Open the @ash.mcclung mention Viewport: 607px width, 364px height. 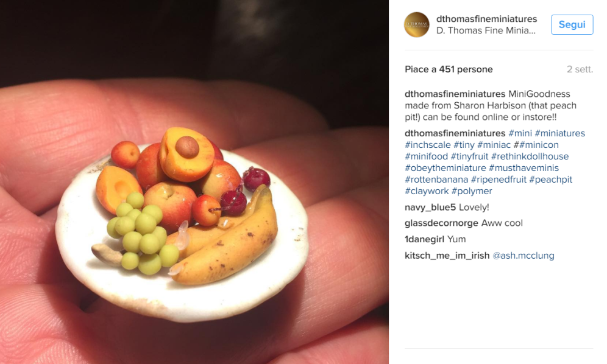click(x=523, y=255)
